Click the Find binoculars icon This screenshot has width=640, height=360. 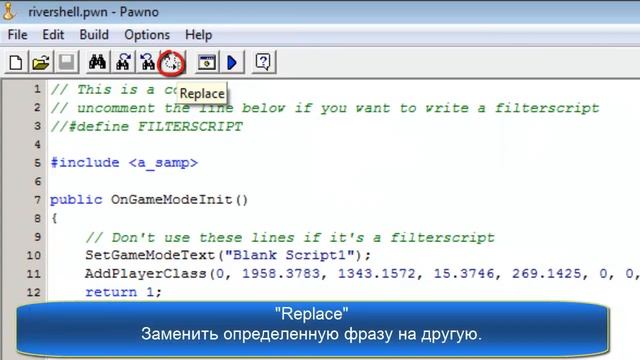point(97,62)
